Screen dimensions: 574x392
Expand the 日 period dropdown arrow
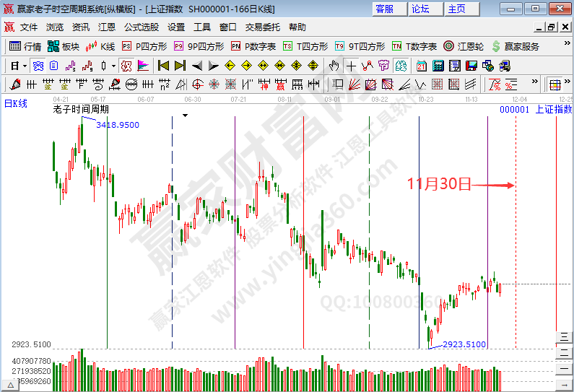point(24,66)
